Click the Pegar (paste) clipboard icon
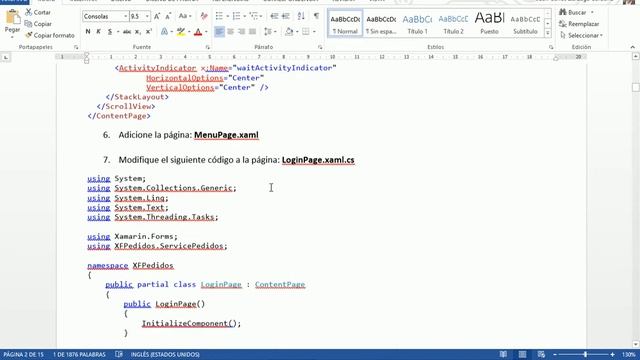Image resolution: width=640 pixels, height=360 pixels. click(13, 18)
